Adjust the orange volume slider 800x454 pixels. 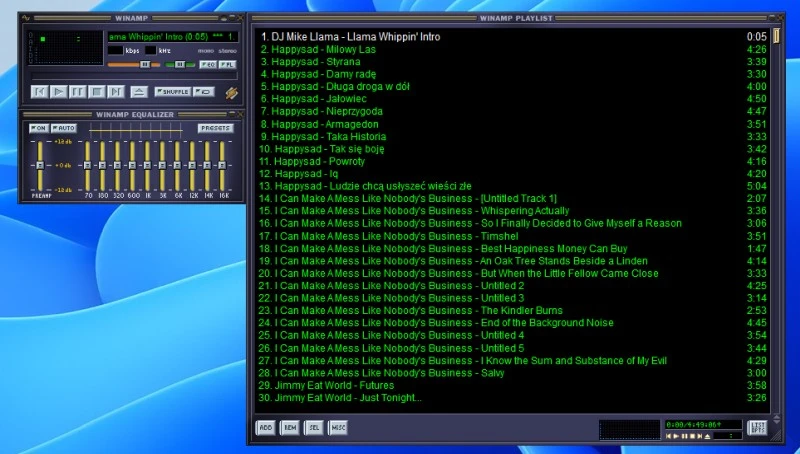[134, 65]
